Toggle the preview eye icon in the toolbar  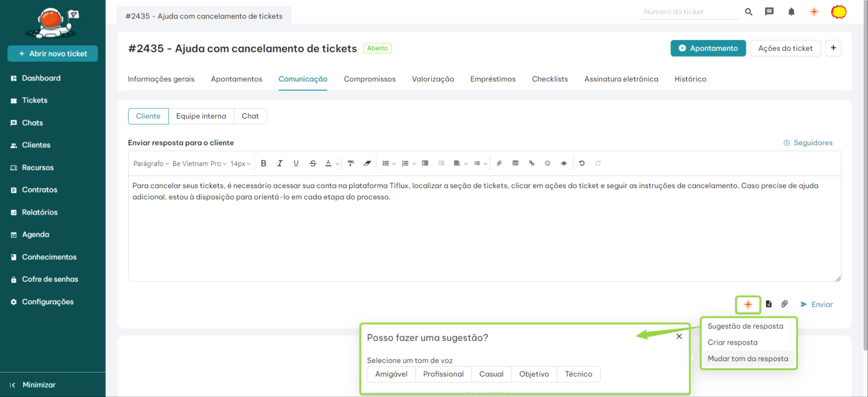click(x=564, y=163)
